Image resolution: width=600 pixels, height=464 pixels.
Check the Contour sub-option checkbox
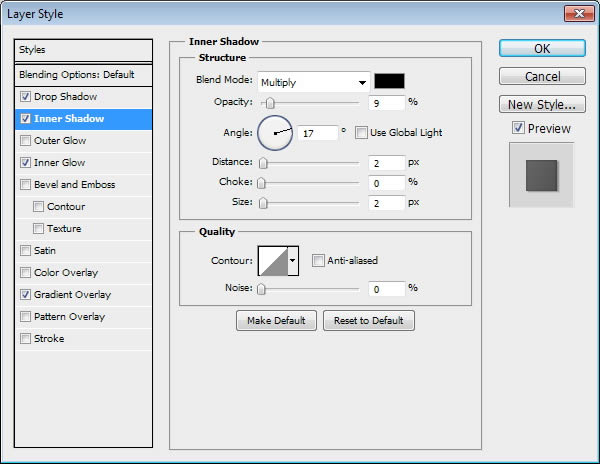(x=38, y=207)
